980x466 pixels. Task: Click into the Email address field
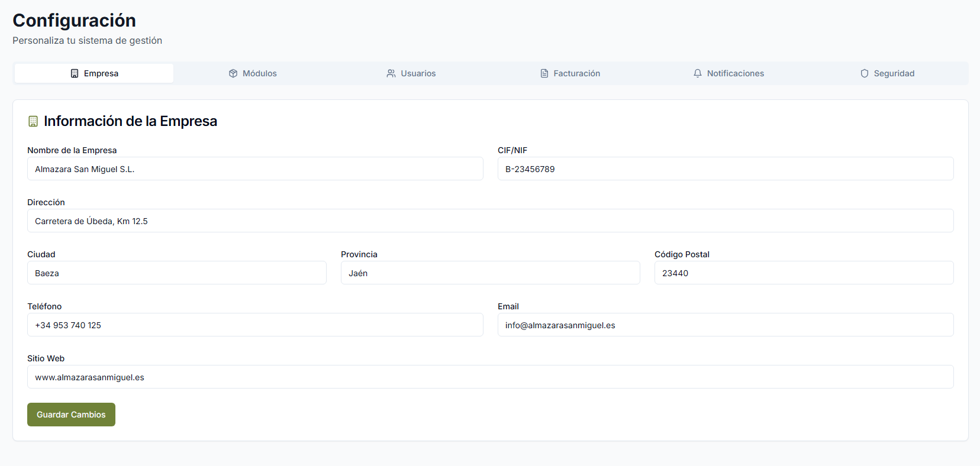(725, 325)
